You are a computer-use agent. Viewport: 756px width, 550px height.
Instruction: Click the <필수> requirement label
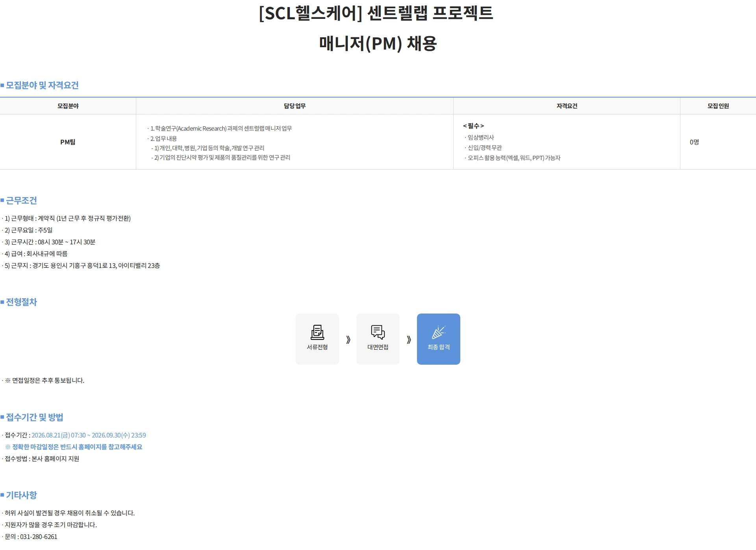coord(473,126)
